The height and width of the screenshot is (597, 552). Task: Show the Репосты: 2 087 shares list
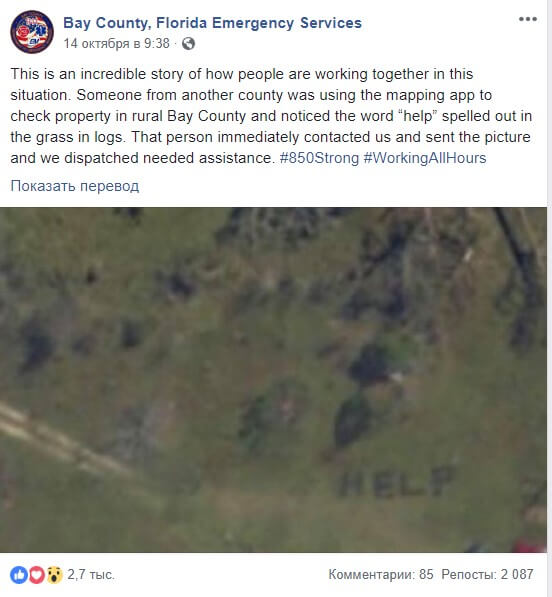[487, 575]
